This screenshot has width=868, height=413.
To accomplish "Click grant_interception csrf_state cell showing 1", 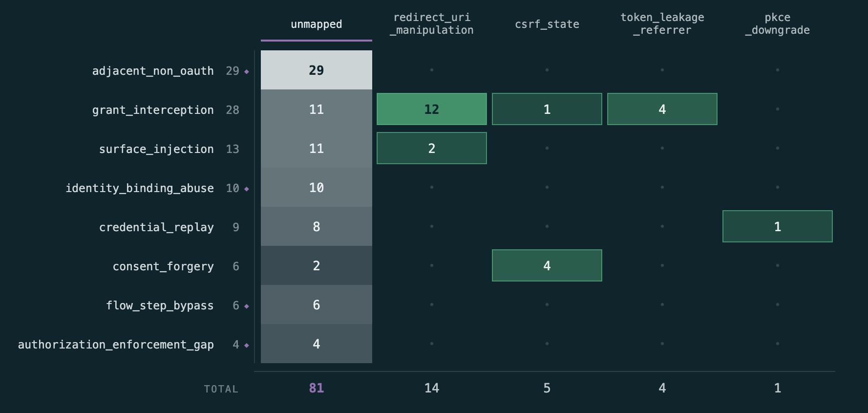I will tap(547, 109).
